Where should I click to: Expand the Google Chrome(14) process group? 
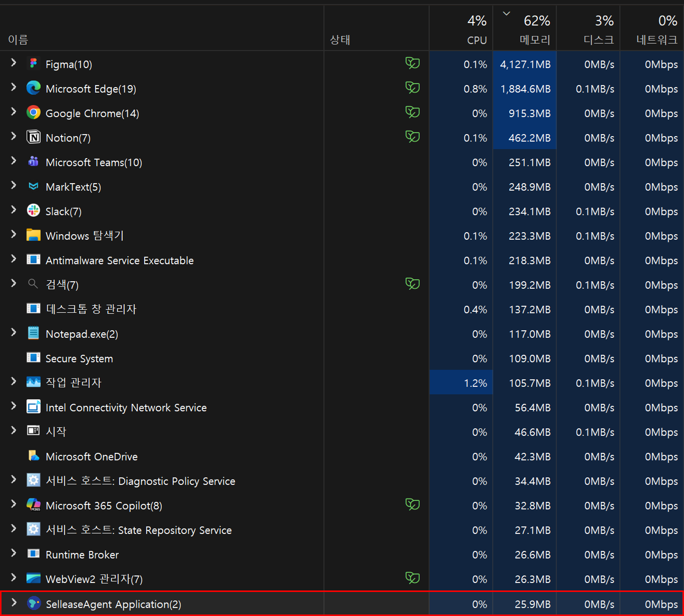tap(14, 112)
